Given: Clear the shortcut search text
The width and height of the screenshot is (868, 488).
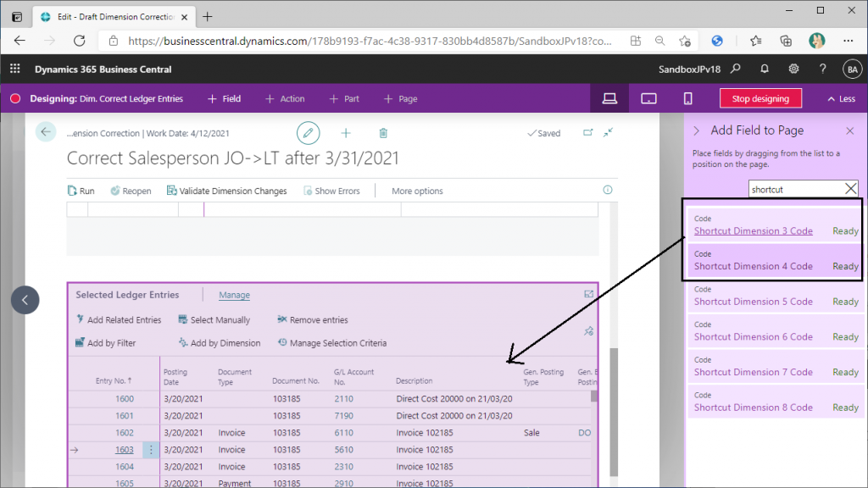Looking at the screenshot, I should pyautogui.click(x=851, y=189).
